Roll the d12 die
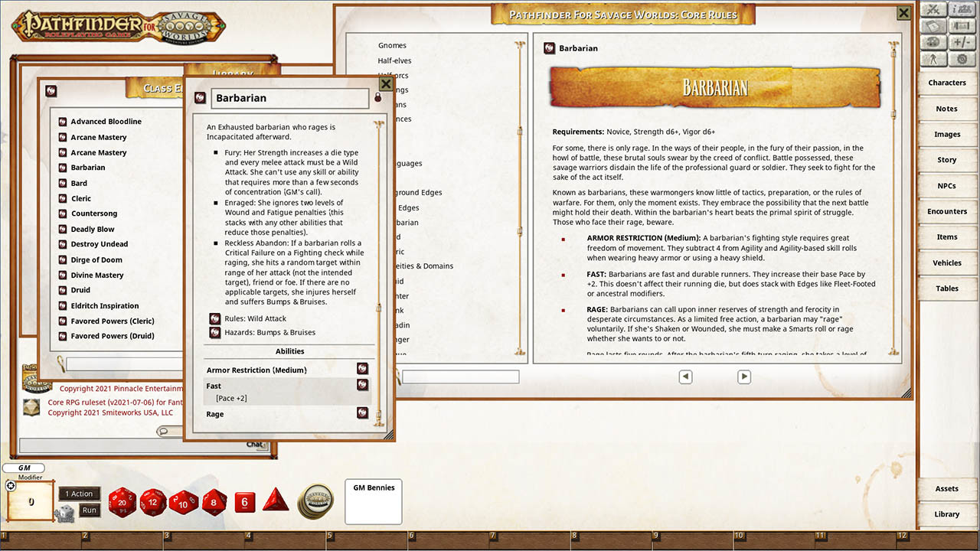Screen dimensions: 980x551 point(151,502)
